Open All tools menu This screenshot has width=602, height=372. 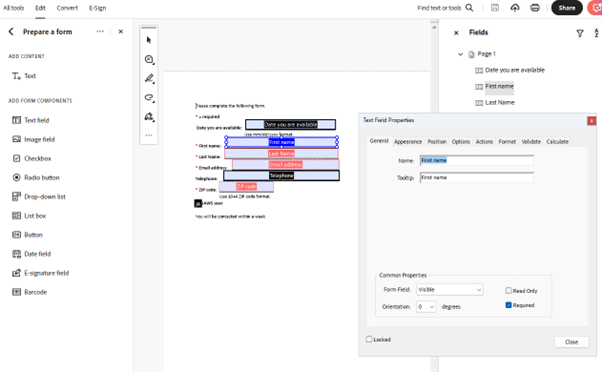(x=13, y=8)
